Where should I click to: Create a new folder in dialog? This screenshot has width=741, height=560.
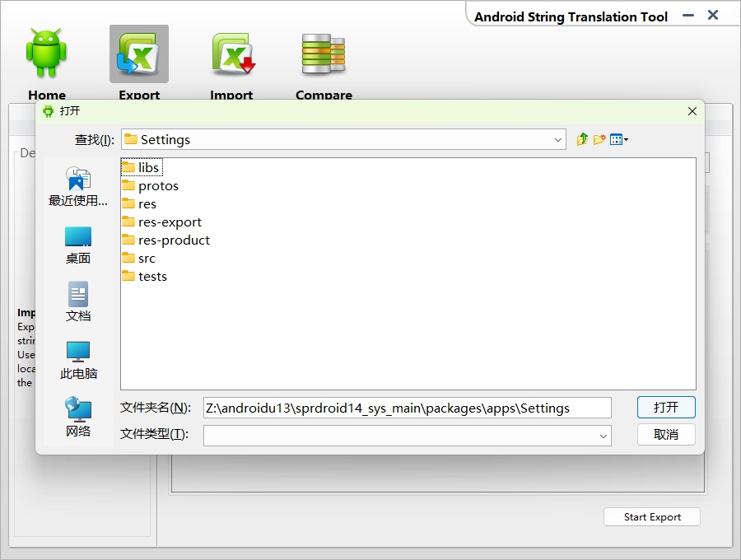[x=599, y=139]
